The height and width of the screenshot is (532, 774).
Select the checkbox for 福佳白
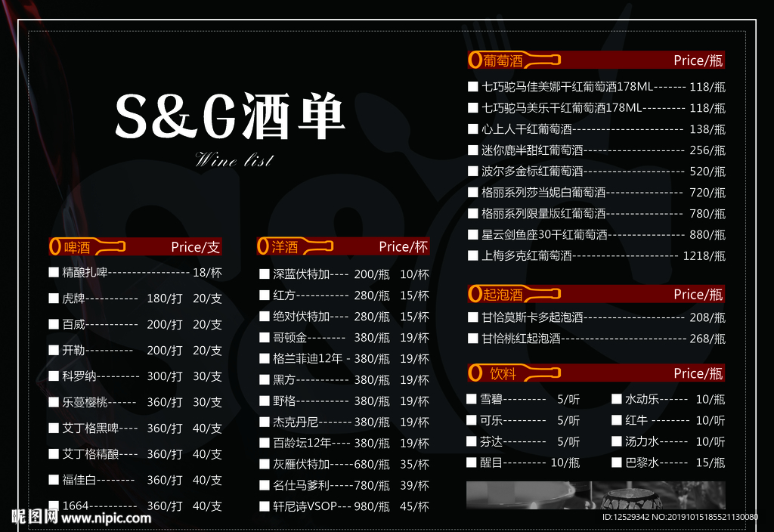pyautogui.click(x=54, y=480)
